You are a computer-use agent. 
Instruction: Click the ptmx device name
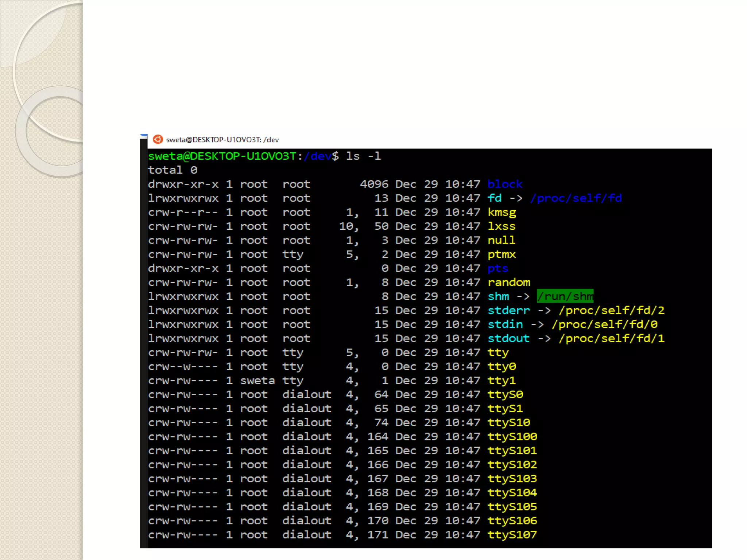[x=502, y=254]
